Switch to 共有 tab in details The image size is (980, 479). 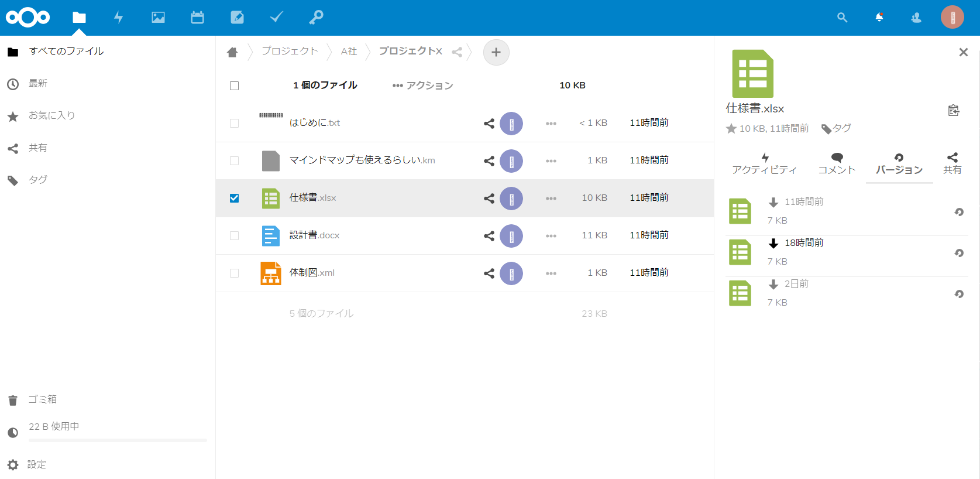pos(953,164)
